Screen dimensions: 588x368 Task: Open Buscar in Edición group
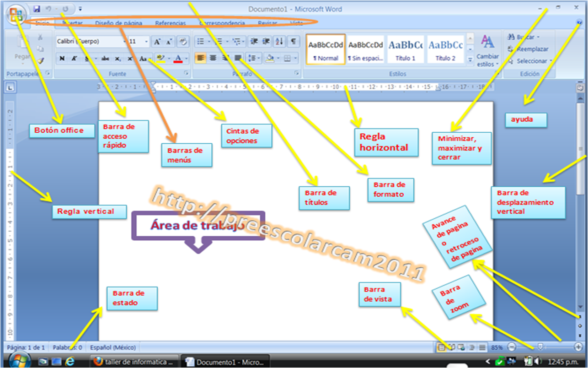524,37
